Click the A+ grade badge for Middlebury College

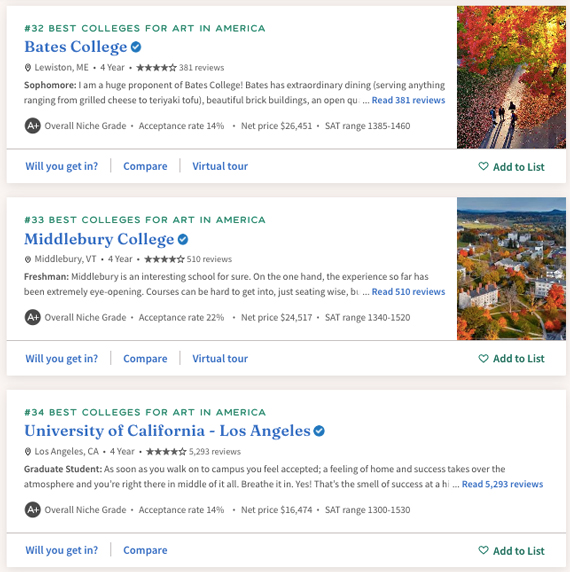pos(32,317)
